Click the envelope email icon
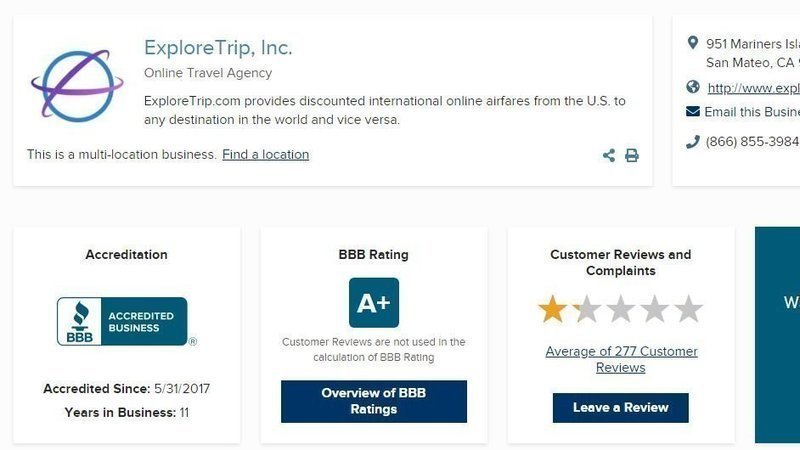 (x=693, y=111)
